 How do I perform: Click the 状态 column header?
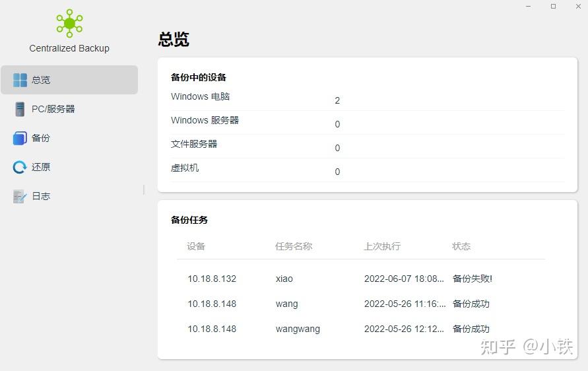coord(461,246)
